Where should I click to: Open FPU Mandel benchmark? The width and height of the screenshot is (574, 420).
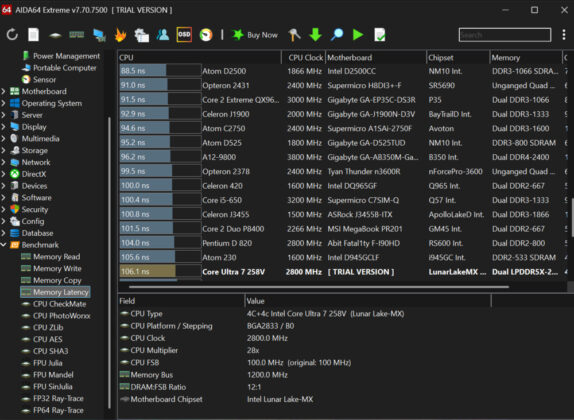point(48,375)
